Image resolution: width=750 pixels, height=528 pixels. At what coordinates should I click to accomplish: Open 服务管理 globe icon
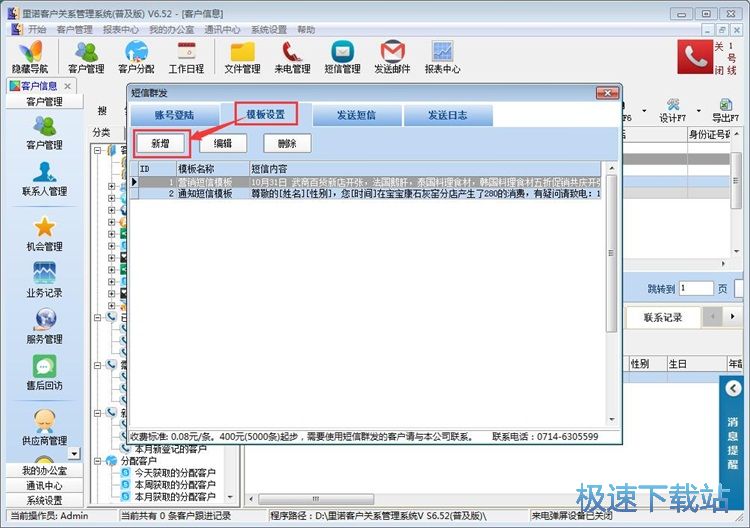click(x=44, y=326)
